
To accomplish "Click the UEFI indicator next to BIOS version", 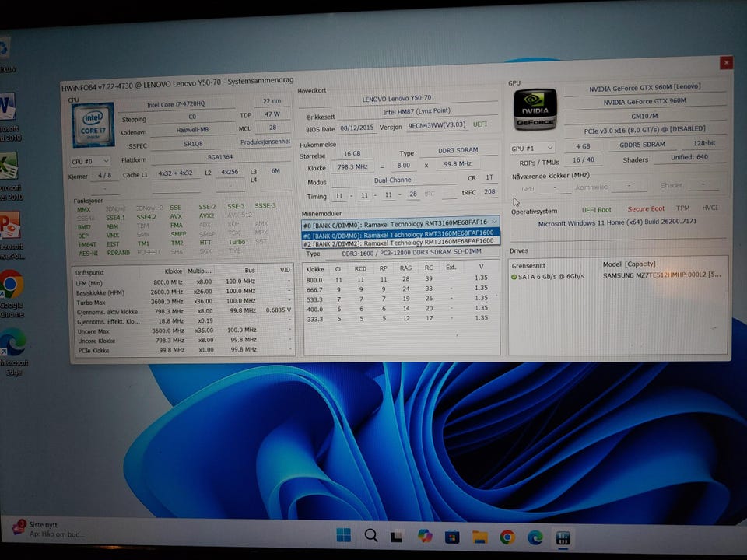I will (x=480, y=124).
